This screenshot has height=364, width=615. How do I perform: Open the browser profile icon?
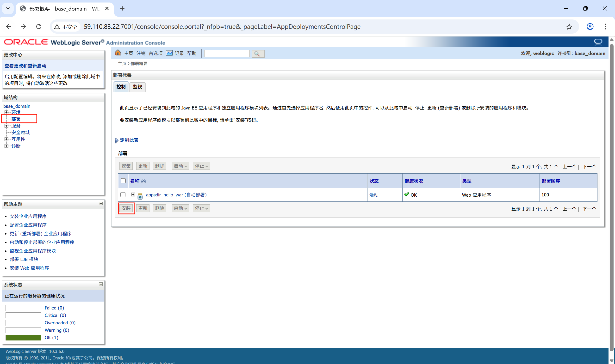(590, 26)
